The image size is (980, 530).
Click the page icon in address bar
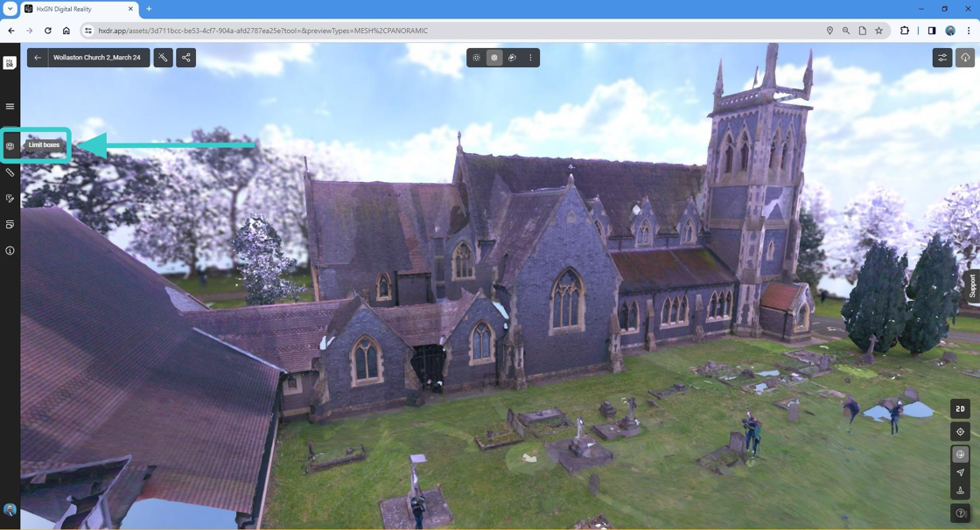point(863,31)
